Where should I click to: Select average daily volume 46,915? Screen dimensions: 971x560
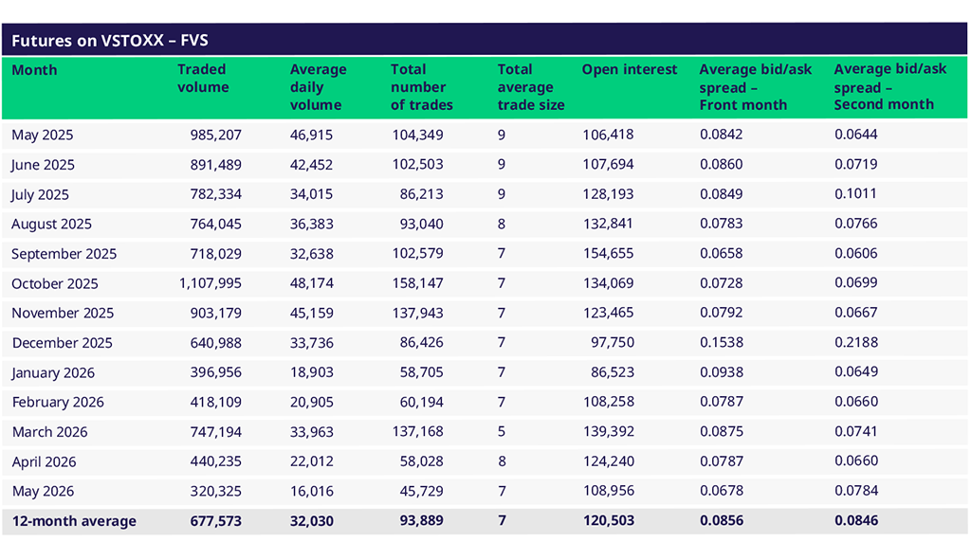311,135
